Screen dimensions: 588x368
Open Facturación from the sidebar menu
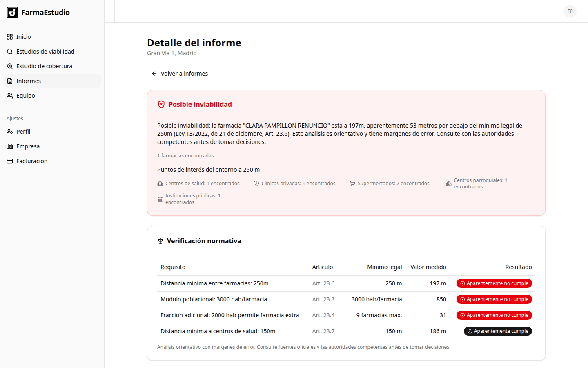coord(31,161)
